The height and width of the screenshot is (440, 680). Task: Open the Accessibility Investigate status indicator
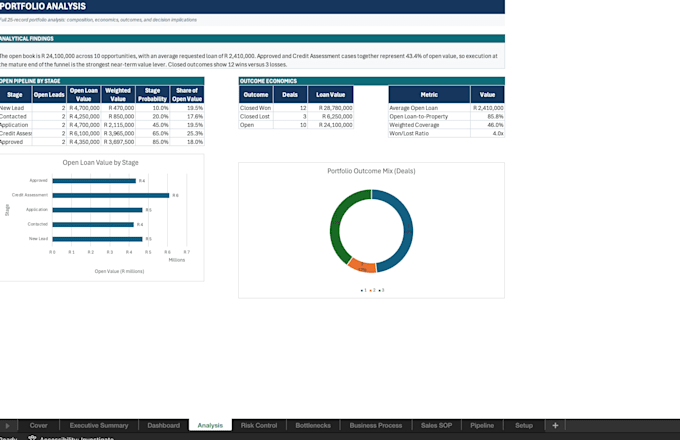click(71, 438)
